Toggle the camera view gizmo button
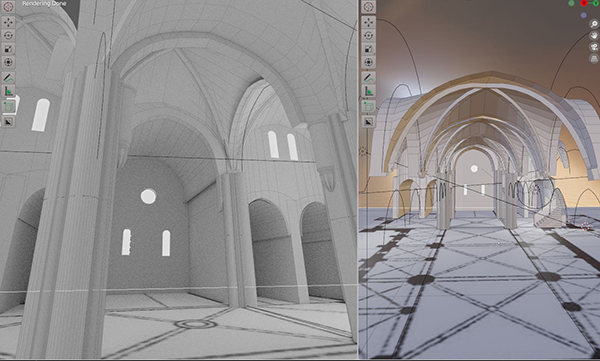600x361 pixels. pos(594,47)
